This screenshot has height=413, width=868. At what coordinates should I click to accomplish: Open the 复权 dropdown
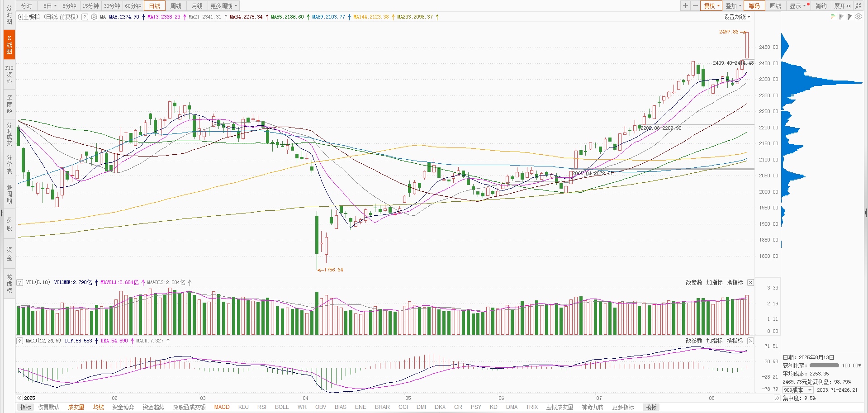coord(711,6)
